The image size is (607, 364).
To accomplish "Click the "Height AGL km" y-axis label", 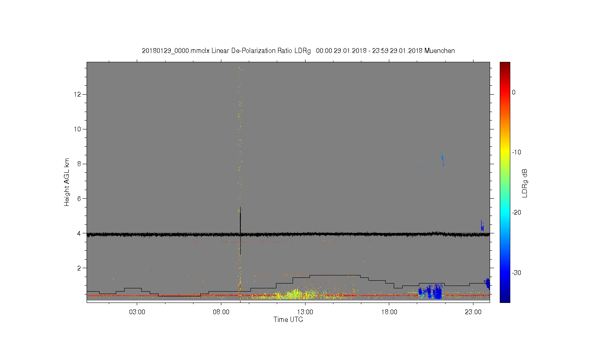I will coord(67,182).
